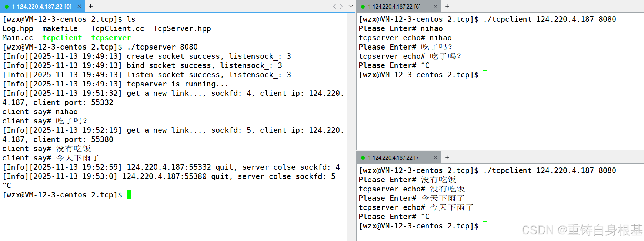This screenshot has width=644, height=241.
Task: Click 'client port: 55380' text
Action: 73,139
